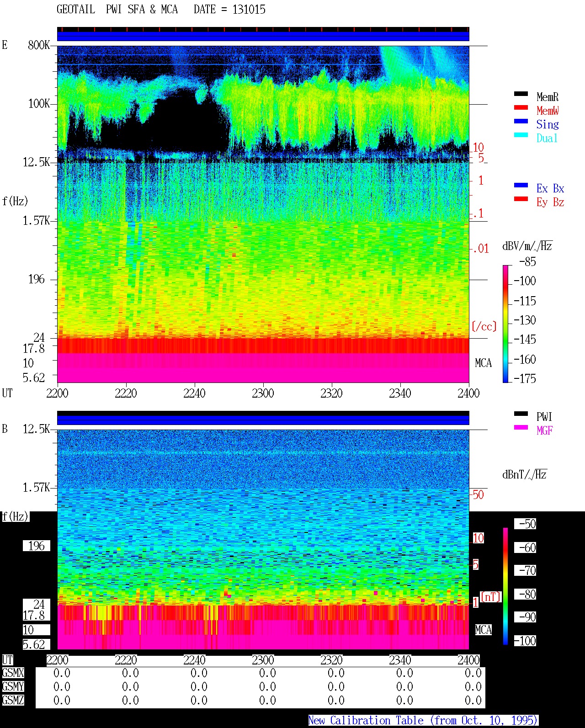Viewport: 585px width, 728px height.
Task: Click '2320' in the bottom UT row
Action: (331, 660)
